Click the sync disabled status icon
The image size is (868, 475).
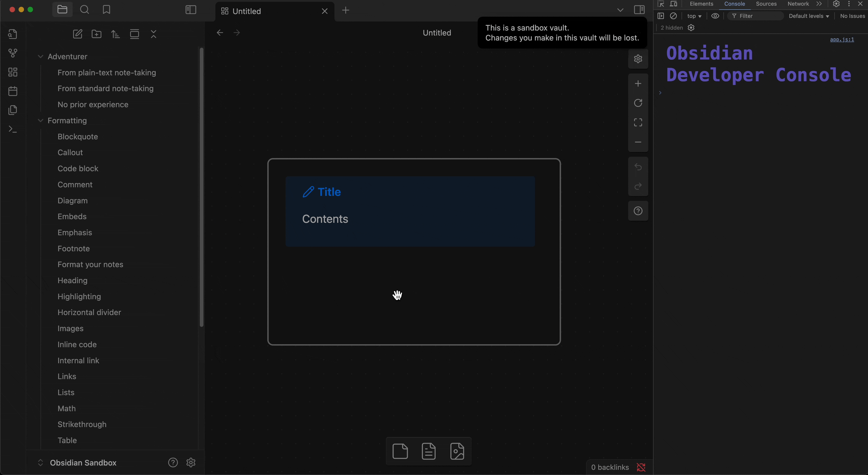[641, 468]
